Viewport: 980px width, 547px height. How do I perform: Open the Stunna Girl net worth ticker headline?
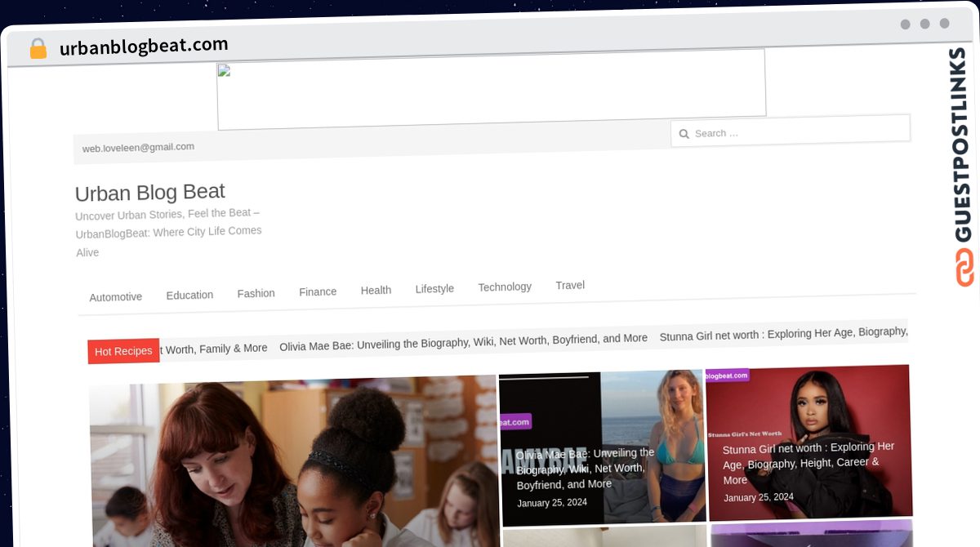coord(783,334)
